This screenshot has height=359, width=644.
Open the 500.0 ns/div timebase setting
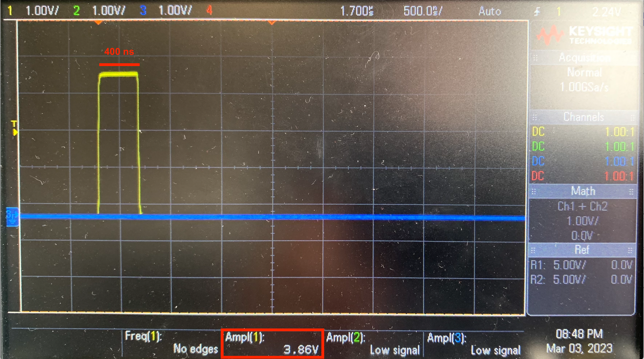tap(422, 11)
